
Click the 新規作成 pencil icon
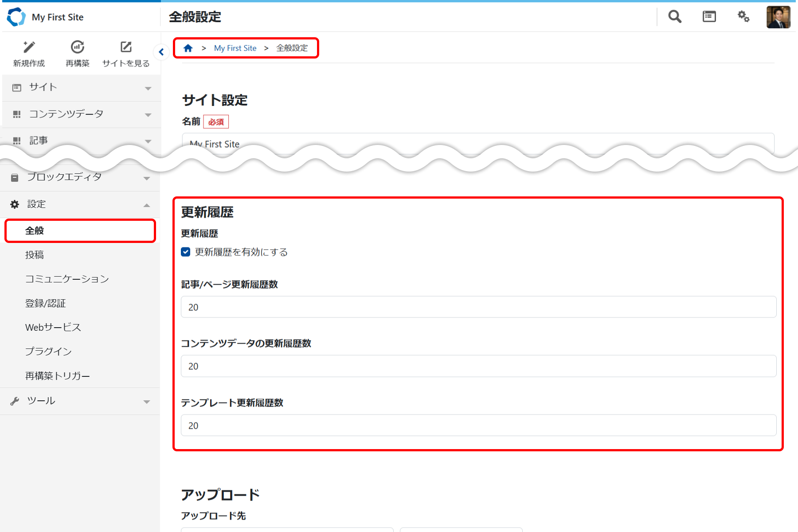[x=29, y=47]
